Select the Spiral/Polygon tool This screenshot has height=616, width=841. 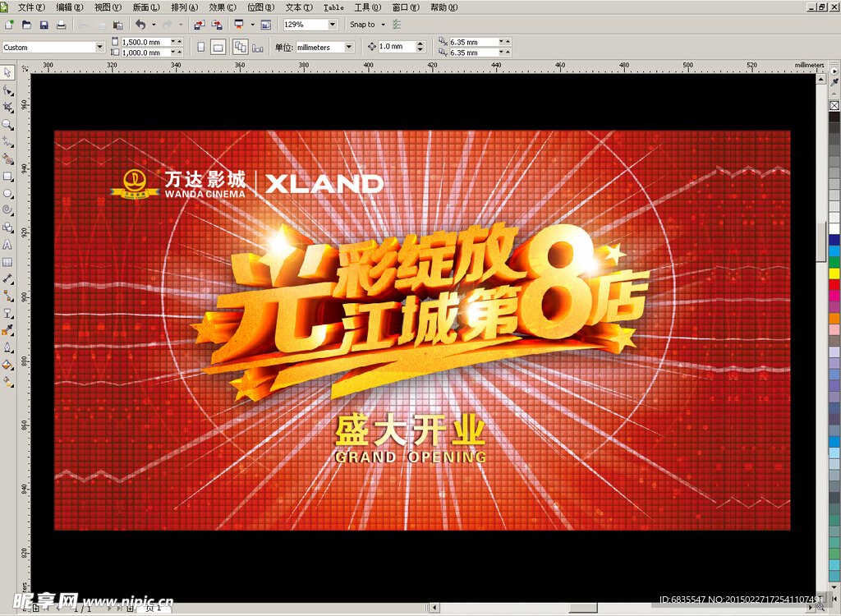click(7, 209)
